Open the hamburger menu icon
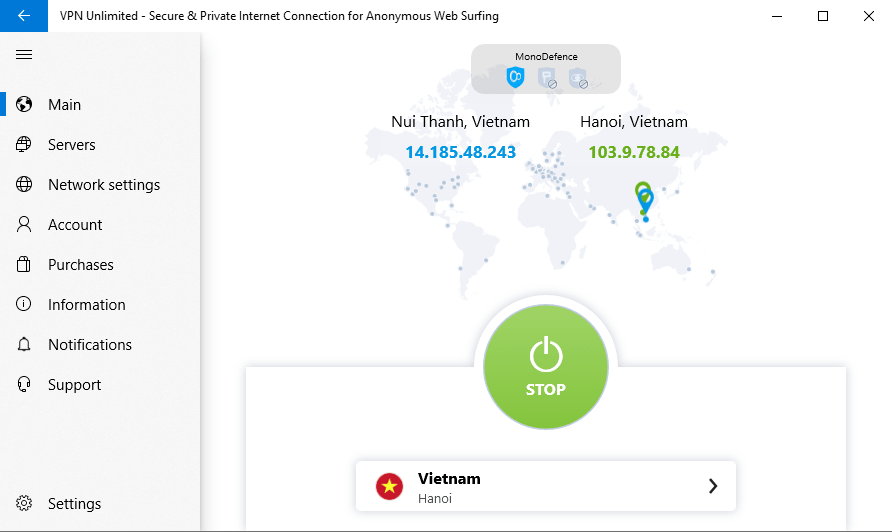Image resolution: width=892 pixels, height=532 pixels. click(x=24, y=55)
